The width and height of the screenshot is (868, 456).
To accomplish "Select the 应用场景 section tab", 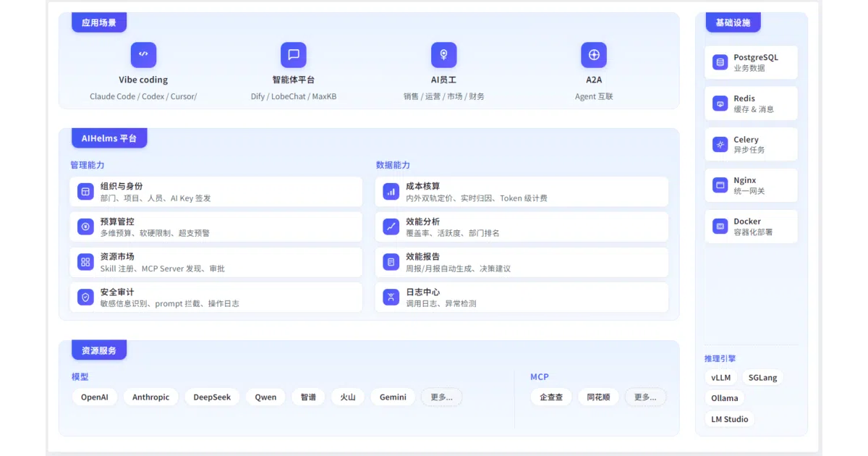I will pos(99,22).
